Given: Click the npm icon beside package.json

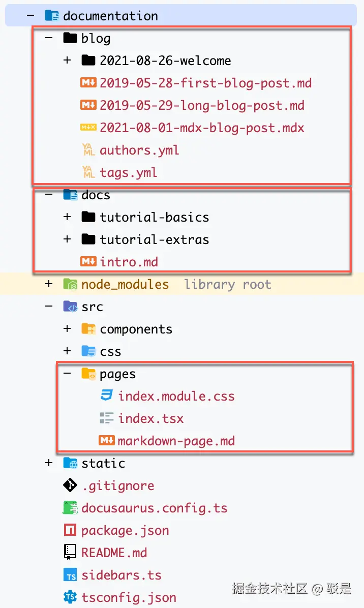Looking at the screenshot, I should [70, 530].
